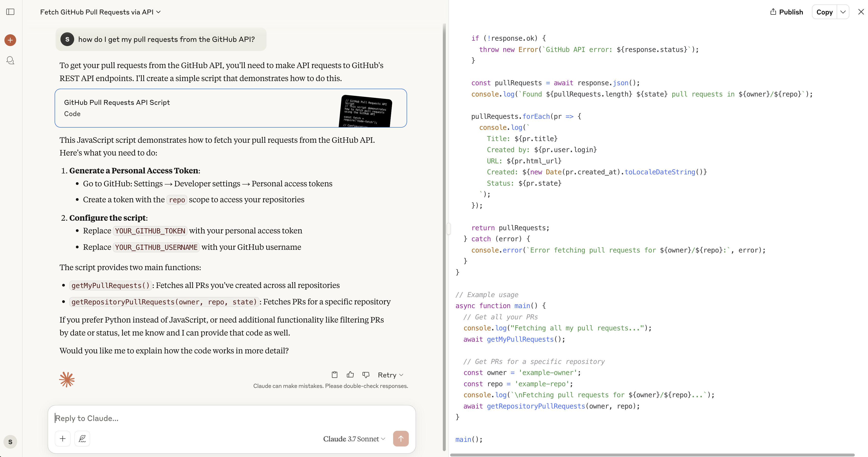This screenshot has width=868, height=457.
Task: Give thumbs up feedback on the response
Action: click(x=350, y=375)
